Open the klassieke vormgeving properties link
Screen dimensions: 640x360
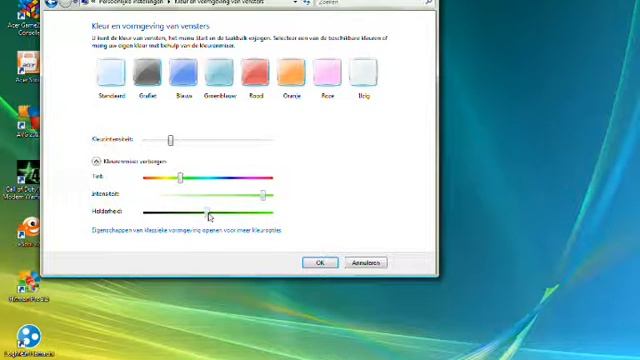click(x=187, y=230)
